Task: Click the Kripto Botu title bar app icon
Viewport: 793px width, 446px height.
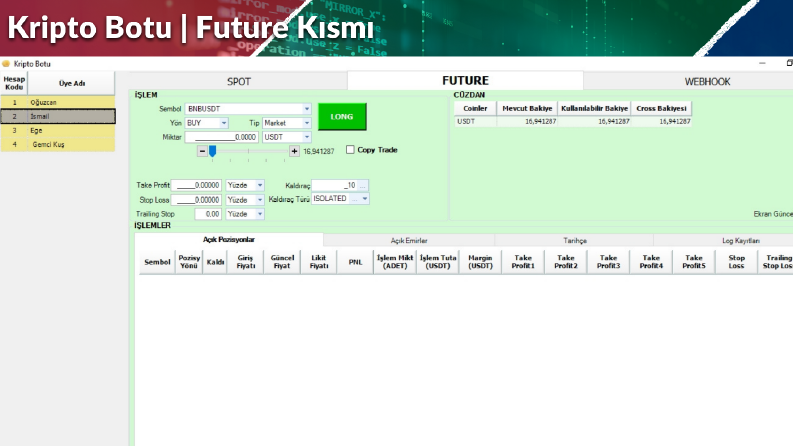Action: 6,64
